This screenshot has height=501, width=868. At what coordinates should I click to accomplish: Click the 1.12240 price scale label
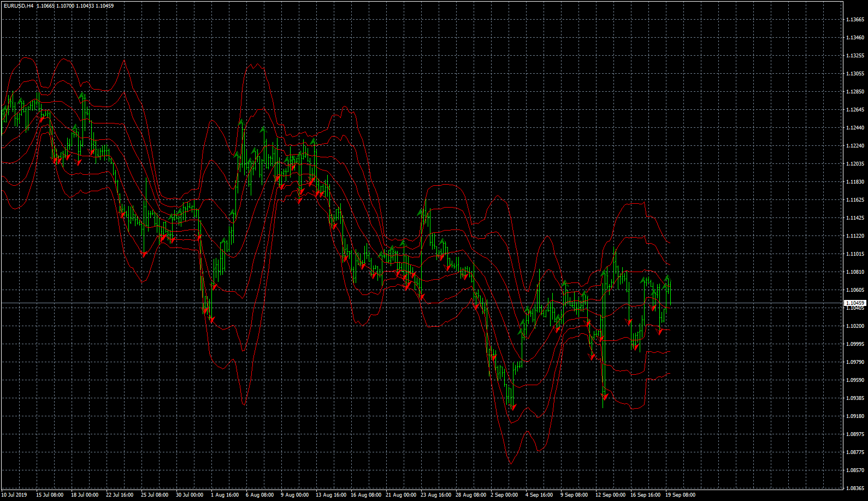pyautogui.click(x=855, y=146)
